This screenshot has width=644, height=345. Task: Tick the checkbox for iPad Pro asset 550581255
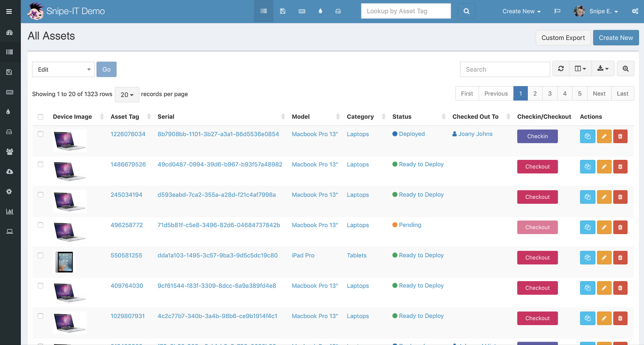tap(41, 255)
